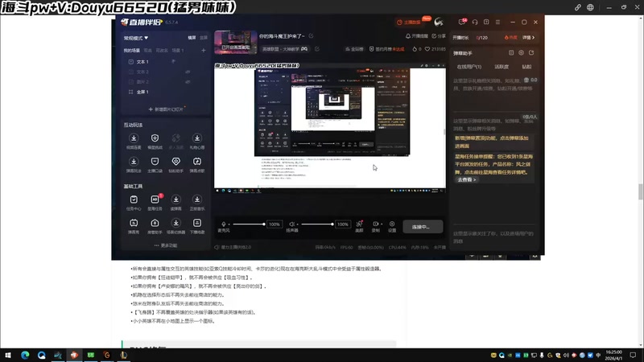
Task: Open the 设置 settings icon
Action: [x=392, y=226]
